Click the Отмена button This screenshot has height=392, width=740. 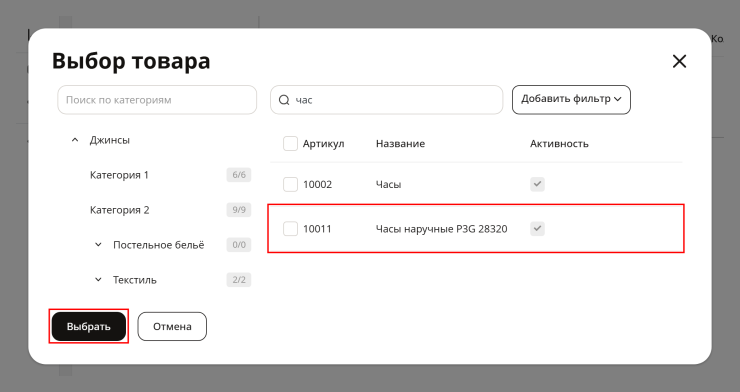pos(172,326)
